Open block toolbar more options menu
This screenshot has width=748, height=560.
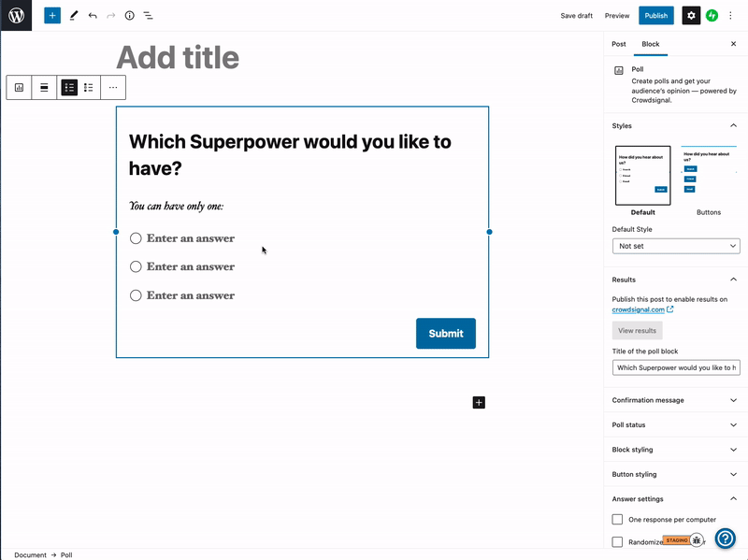113,88
